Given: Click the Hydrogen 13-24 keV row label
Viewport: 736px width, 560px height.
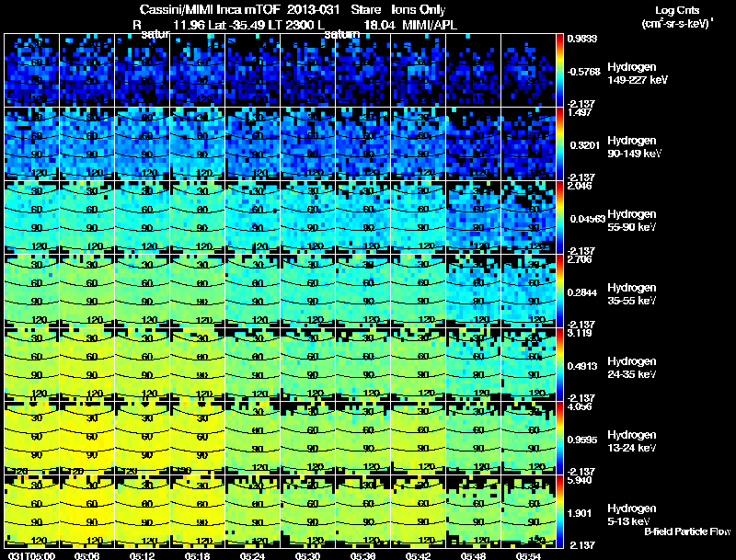Looking at the screenshot, I should click(632, 441).
